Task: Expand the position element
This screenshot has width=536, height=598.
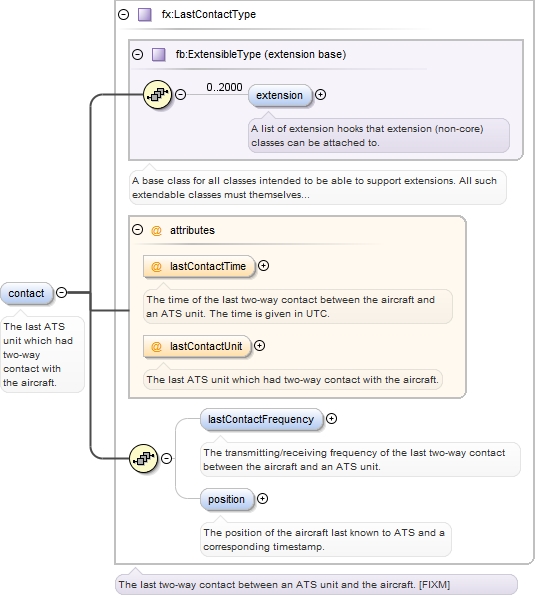Action: pos(262,498)
